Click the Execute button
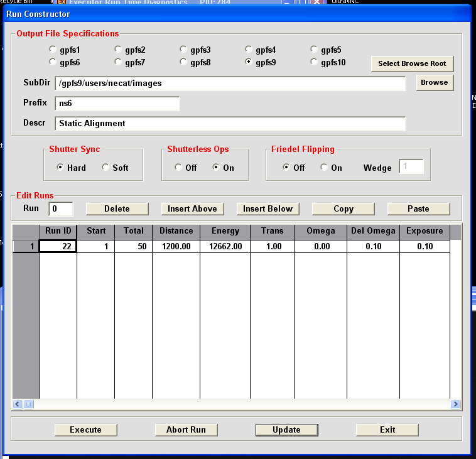 tap(85, 429)
